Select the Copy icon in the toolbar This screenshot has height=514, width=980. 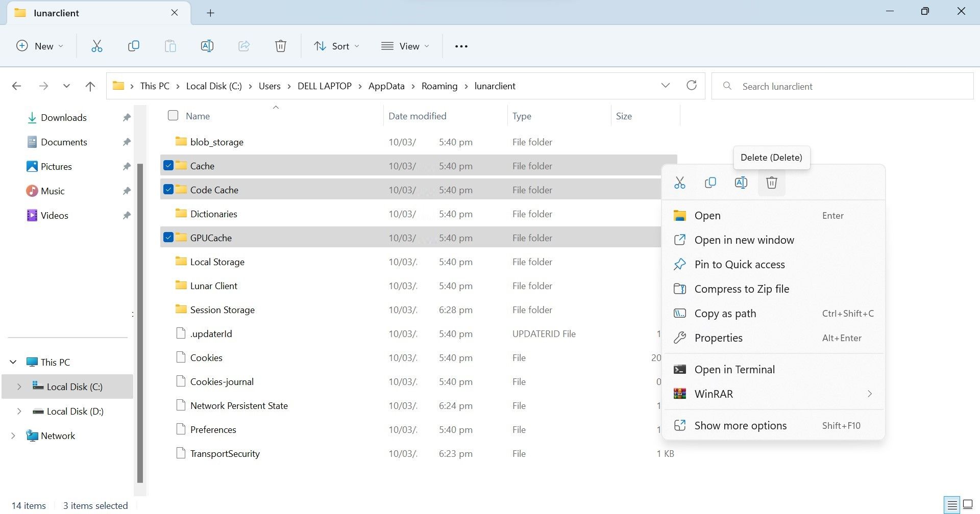(x=134, y=46)
